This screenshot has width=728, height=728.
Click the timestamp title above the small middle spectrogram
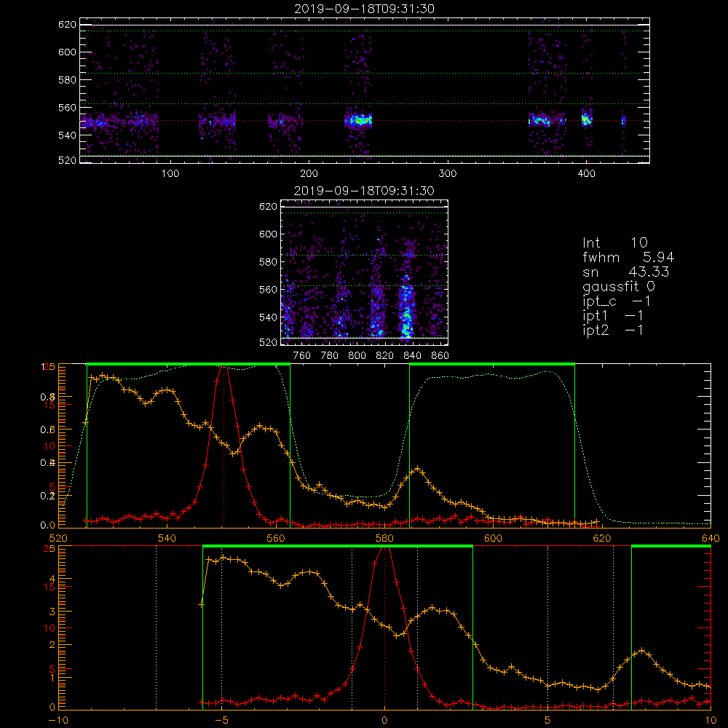point(364,191)
